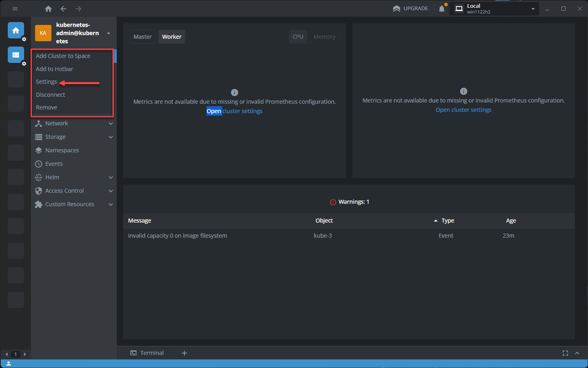Open the Terminal tab in the dock
The image size is (588, 368).
point(147,353)
